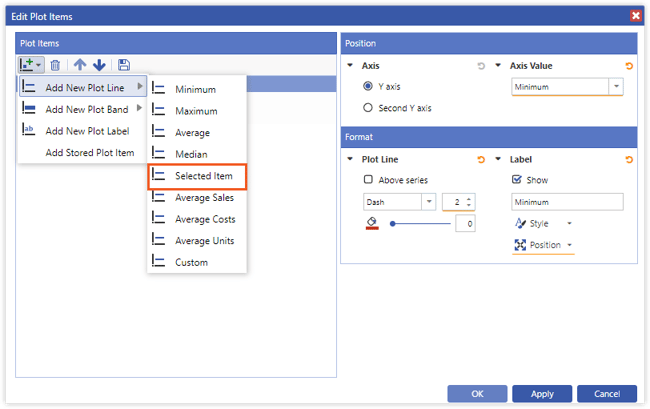Reset the Axis Value section
This screenshot has height=409, width=650.
(x=629, y=66)
